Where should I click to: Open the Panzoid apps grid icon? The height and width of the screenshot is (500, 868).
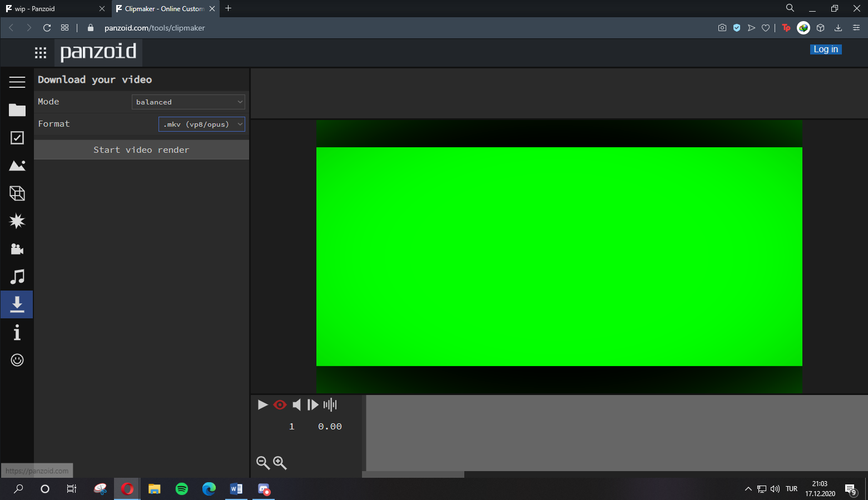[41, 53]
